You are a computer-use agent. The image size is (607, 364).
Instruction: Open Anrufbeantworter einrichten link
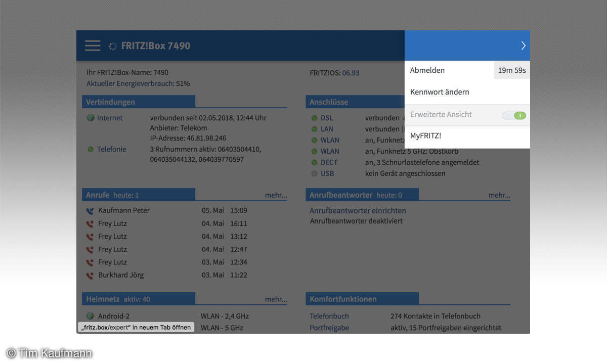click(358, 211)
